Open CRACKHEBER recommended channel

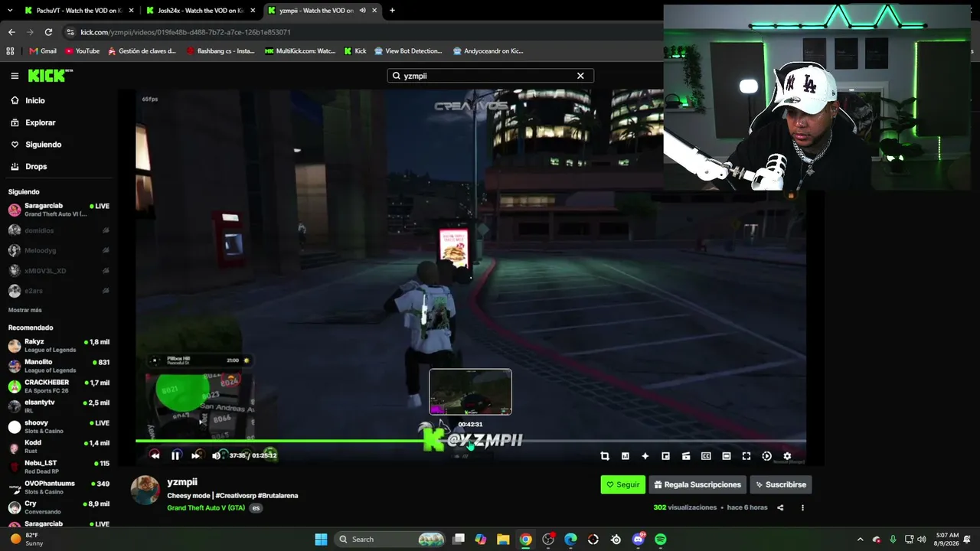59,386
